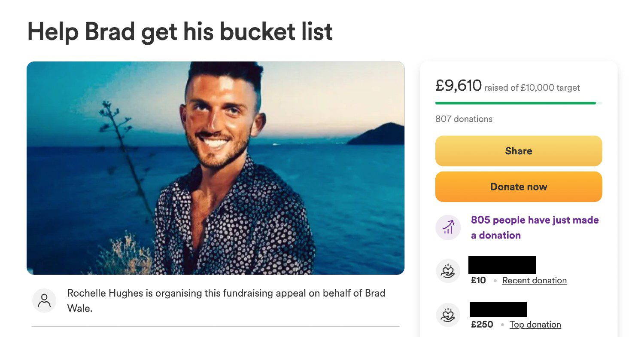Click the organizer person avatar icon

click(44, 300)
